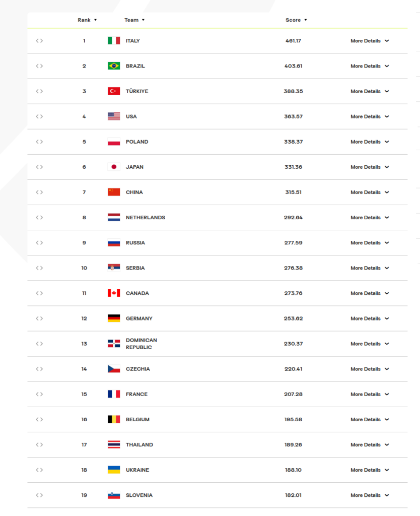This screenshot has width=420, height=516.
Task: Sort table by Rank column
Action: pyautogui.click(x=87, y=20)
